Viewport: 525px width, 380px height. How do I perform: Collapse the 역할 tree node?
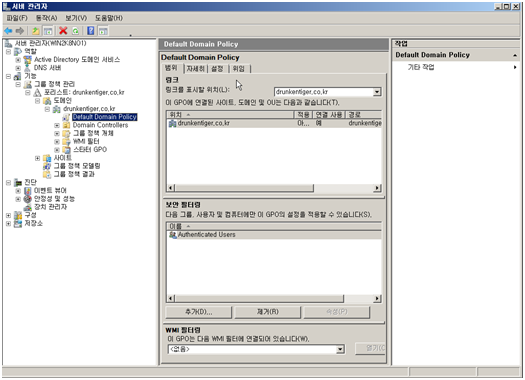pos(8,52)
